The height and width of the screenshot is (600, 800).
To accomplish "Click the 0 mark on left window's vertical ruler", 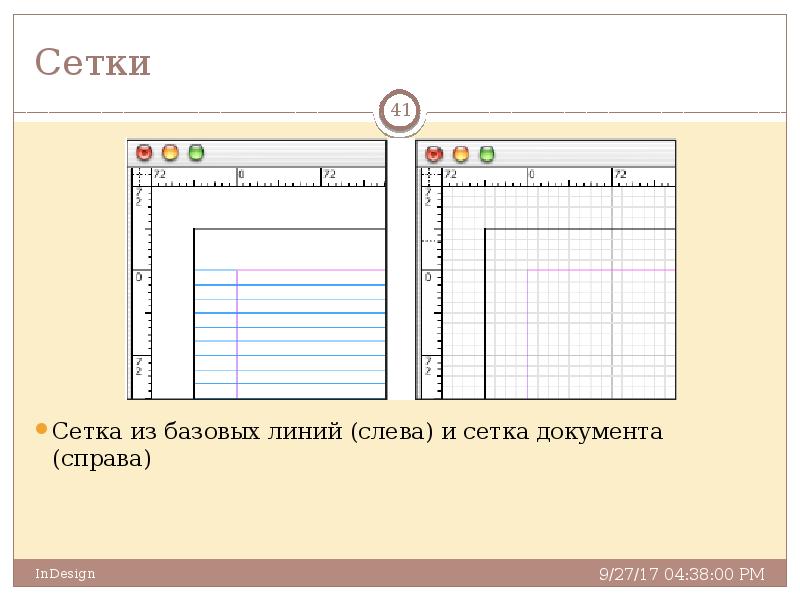I will point(139,277).
